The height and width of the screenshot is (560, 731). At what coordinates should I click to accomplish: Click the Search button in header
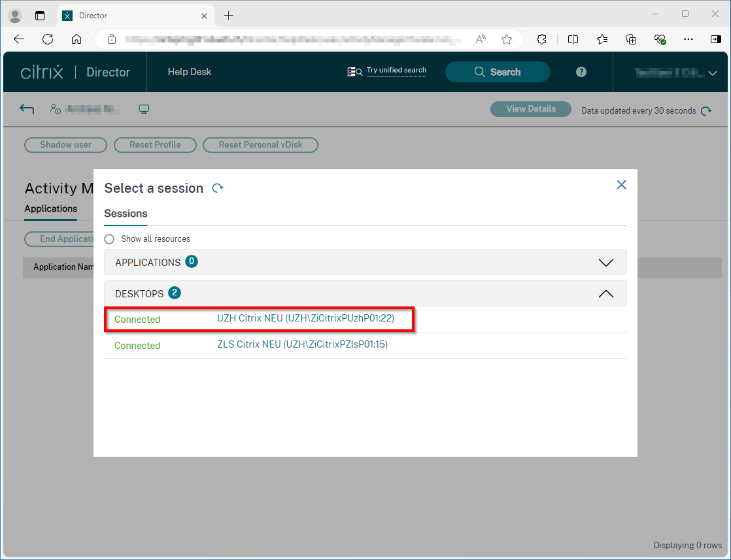point(497,72)
